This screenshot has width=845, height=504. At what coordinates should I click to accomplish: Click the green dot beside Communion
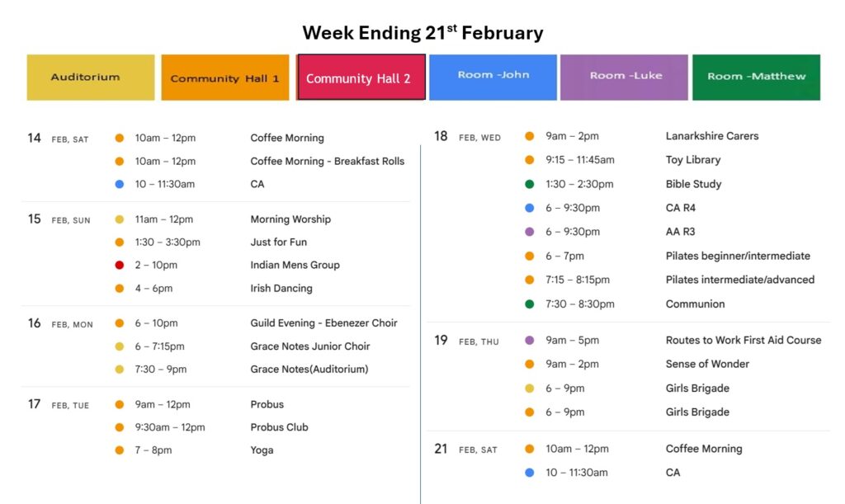[530, 304]
